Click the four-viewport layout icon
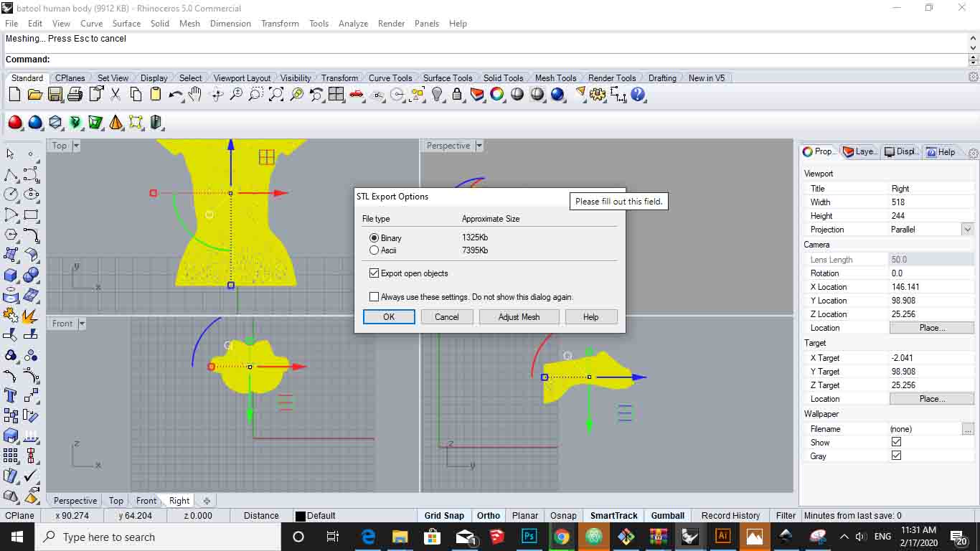This screenshot has height=551, width=980. click(336, 94)
